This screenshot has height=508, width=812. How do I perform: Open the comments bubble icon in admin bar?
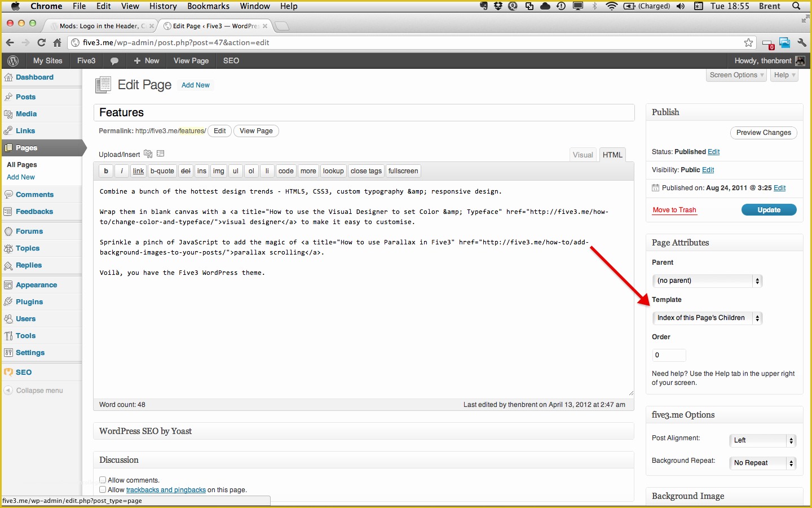(114, 61)
